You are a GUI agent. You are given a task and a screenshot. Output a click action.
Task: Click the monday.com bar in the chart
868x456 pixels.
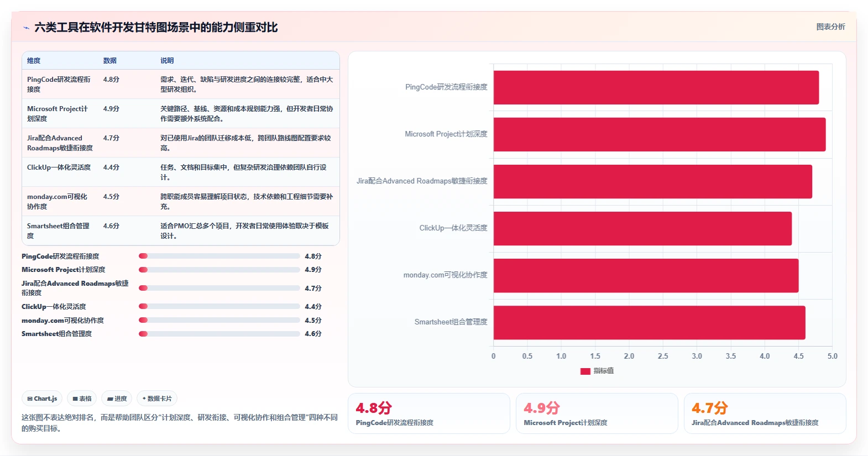(x=646, y=275)
